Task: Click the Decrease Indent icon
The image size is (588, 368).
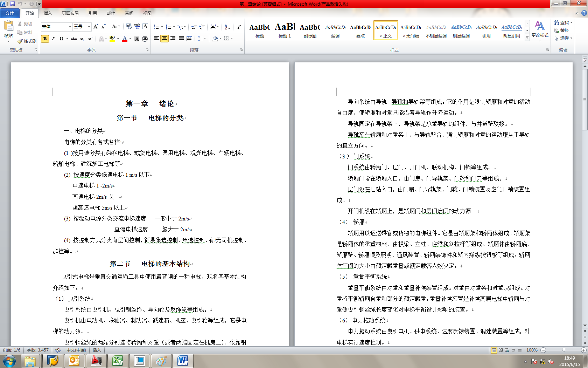Action: (194, 27)
